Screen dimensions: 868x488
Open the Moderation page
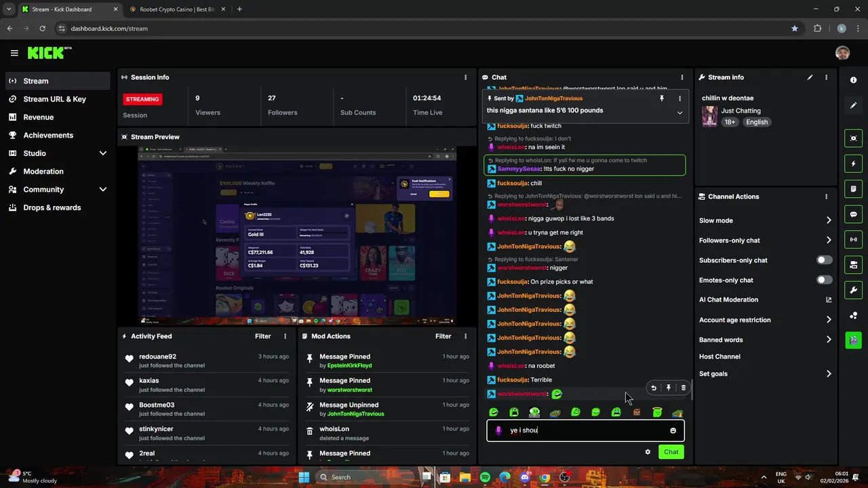[58, 171]
